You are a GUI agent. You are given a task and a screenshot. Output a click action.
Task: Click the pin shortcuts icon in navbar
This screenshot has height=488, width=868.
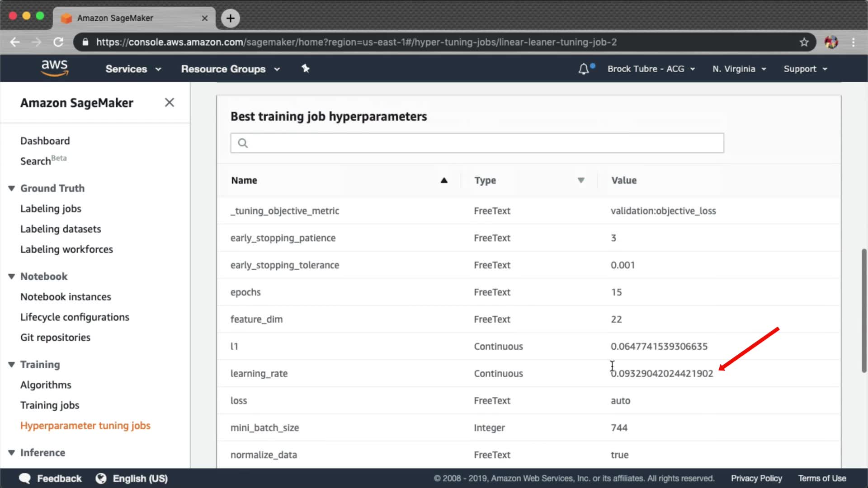point(306,69)
